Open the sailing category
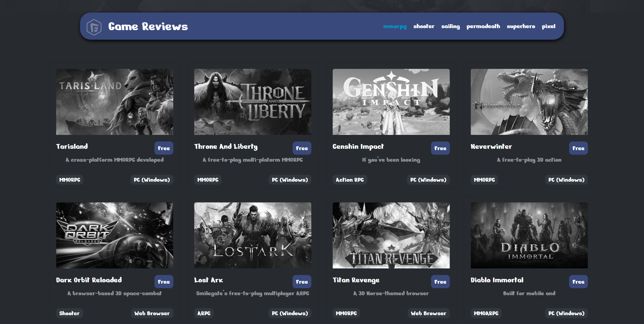Image resolution: width=644 pixels, height=324 pixels. (451, 26)
